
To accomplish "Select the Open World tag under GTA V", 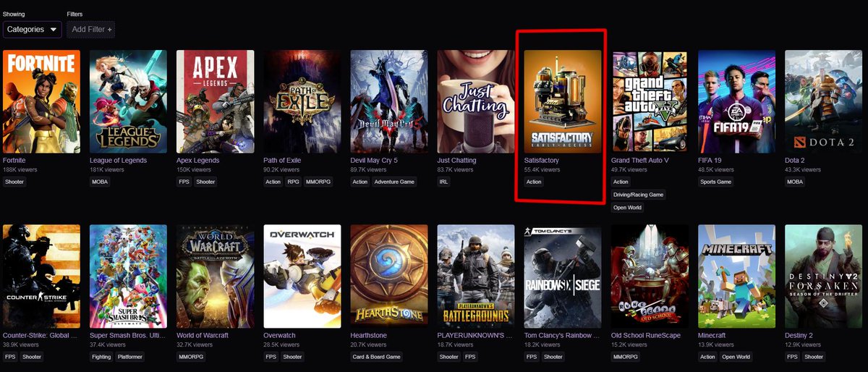I will (627, 208).
